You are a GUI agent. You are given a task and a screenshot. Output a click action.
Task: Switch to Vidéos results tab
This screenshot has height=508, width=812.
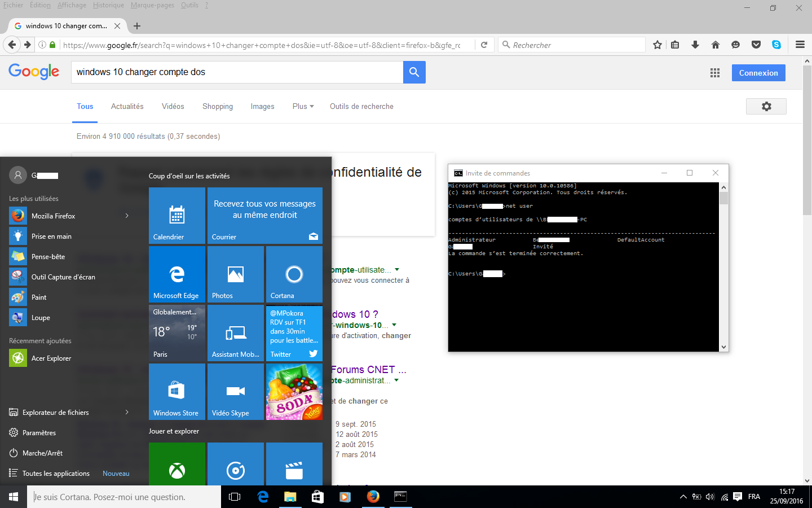[173, 106]
